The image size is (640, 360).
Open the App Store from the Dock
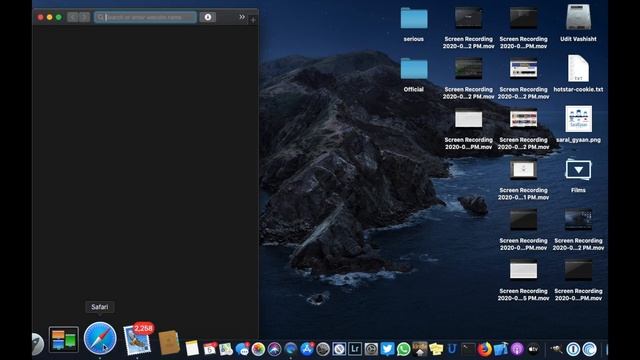click(x=307, y=349)
